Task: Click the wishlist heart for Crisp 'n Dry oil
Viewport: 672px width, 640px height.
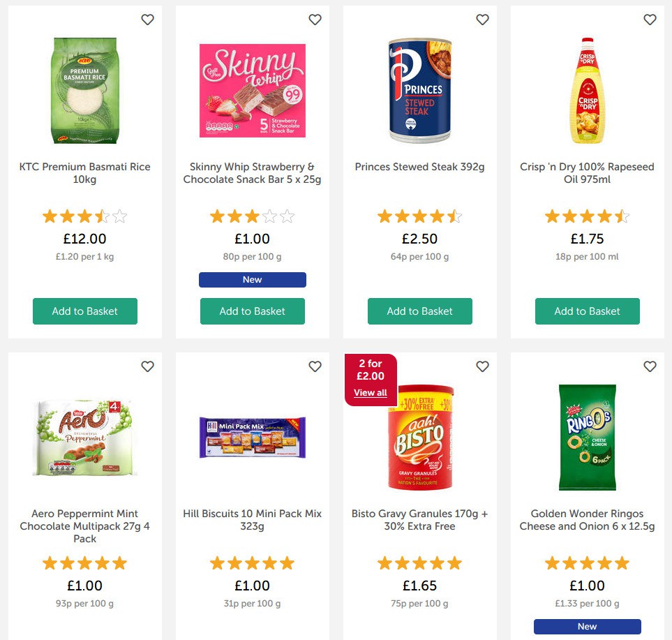Action: 650,20
